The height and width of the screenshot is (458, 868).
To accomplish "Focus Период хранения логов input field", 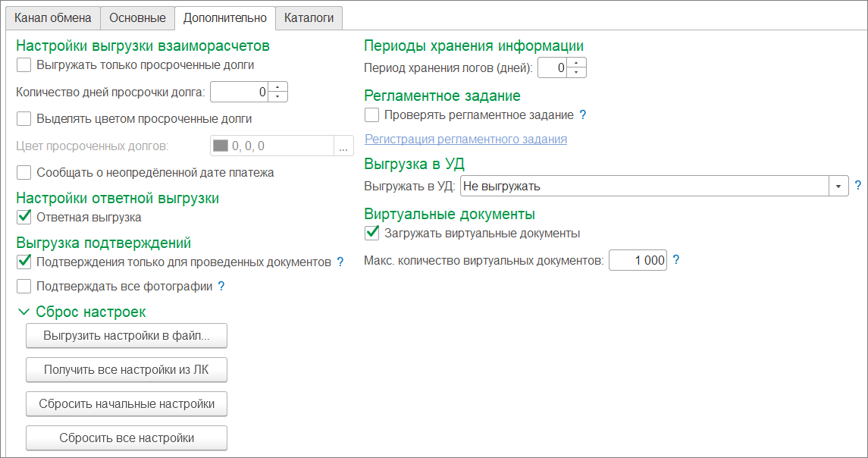I will [x=553, y=67].
